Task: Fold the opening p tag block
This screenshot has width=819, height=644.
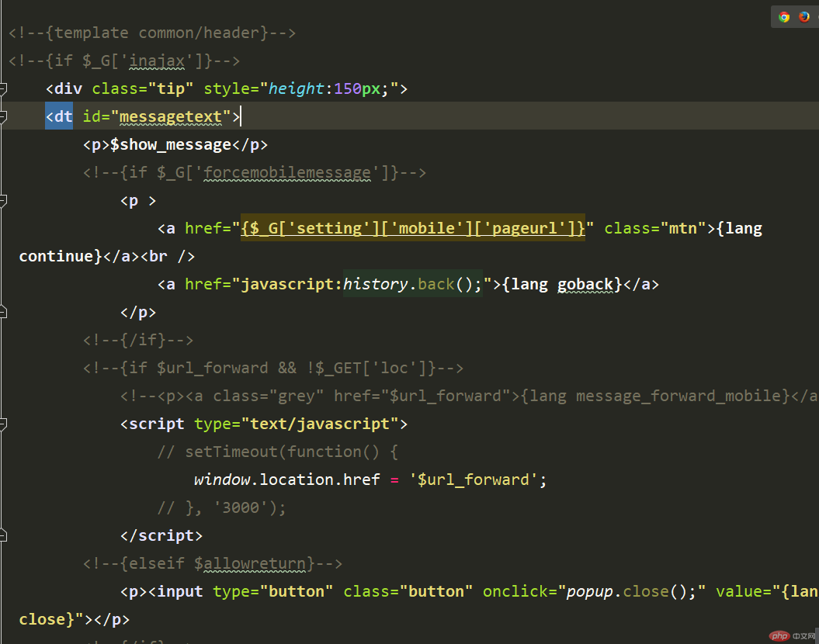Action: click(2, 200)
